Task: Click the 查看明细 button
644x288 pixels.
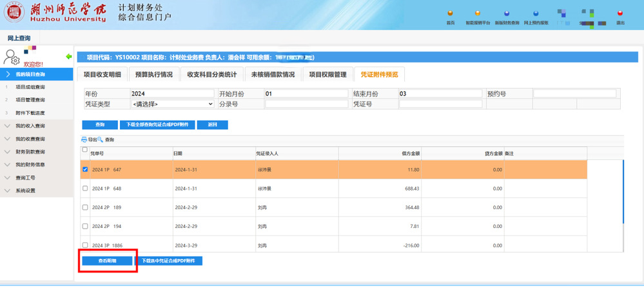Action: coord(107,261)
